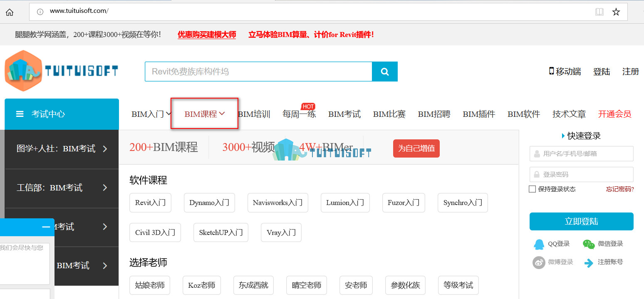Image resolution: width=644 pixels, height=299 pixels.
Task: Choose teacher Koz老师
Action: tap(202, 285)
